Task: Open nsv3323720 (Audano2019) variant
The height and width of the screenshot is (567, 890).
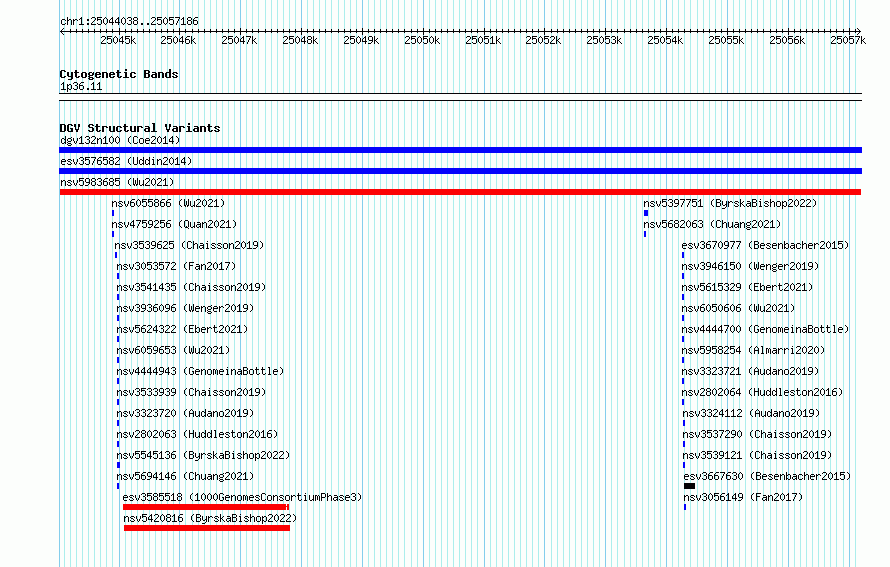Action: tap(185, 413)
